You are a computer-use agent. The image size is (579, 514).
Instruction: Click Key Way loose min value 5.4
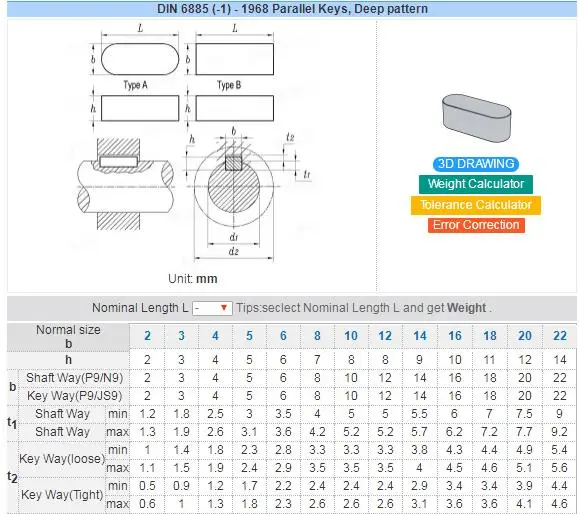tap(560, 450)
